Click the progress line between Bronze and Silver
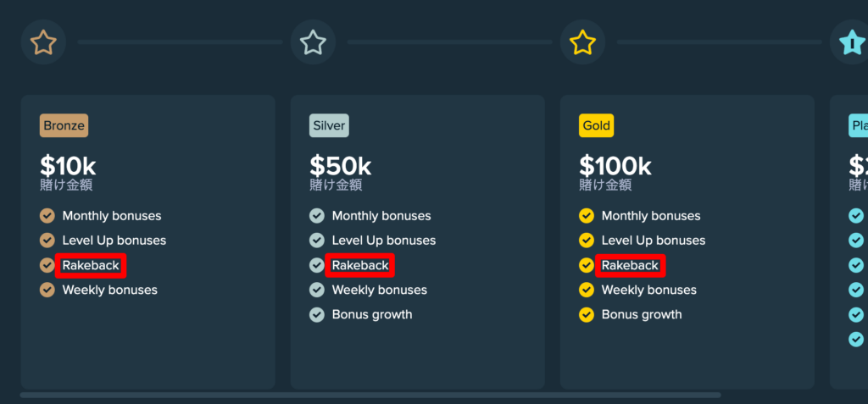The height and width of the screenshot is (404, 868). click(x=180, y=42)
